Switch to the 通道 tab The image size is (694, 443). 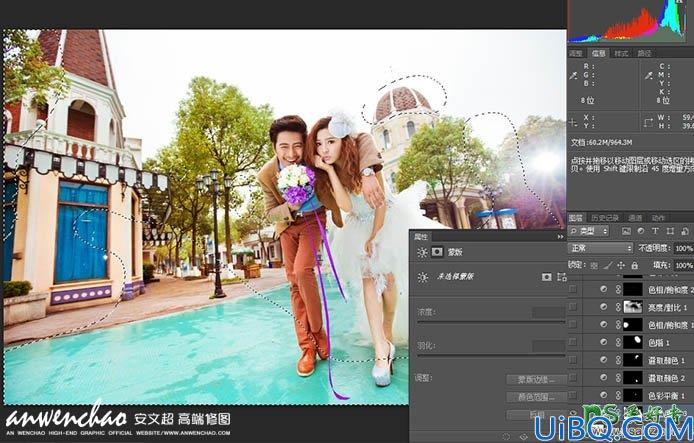point(635,218)
